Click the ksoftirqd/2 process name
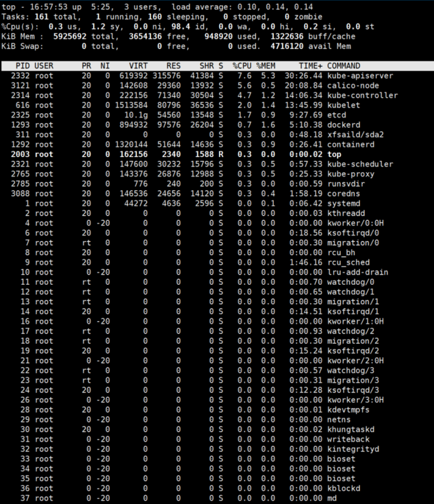The width and height of the screenshot is (434, 504). click(353, 351)
